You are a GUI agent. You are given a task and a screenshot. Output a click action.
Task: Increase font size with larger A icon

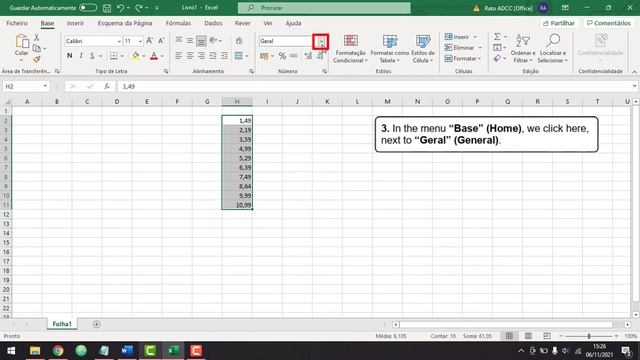[x=149, y=41]
